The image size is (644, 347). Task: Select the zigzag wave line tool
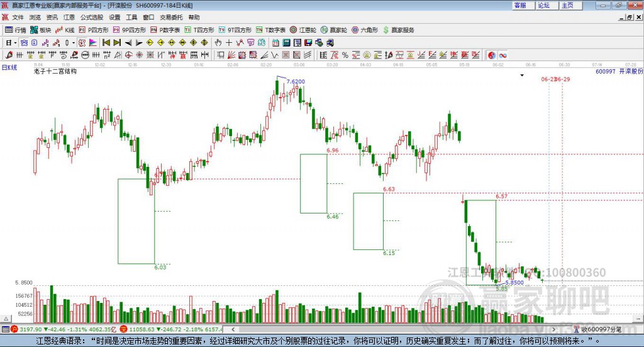pyautogui.click(x=274, y=55)
